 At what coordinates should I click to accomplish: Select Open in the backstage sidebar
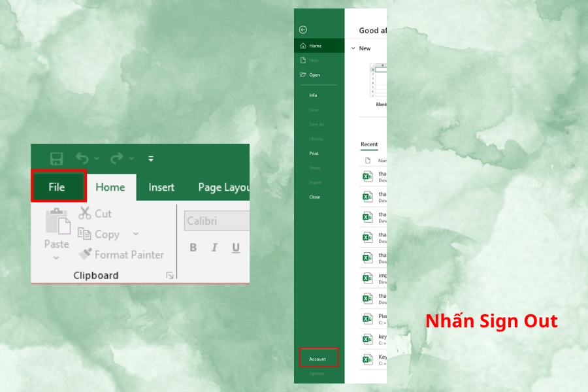(x=319, y=75)
